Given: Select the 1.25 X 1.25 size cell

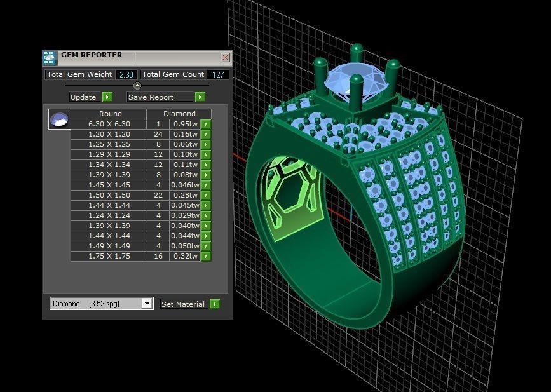Looking at the screenshot, I should point(109,144).
